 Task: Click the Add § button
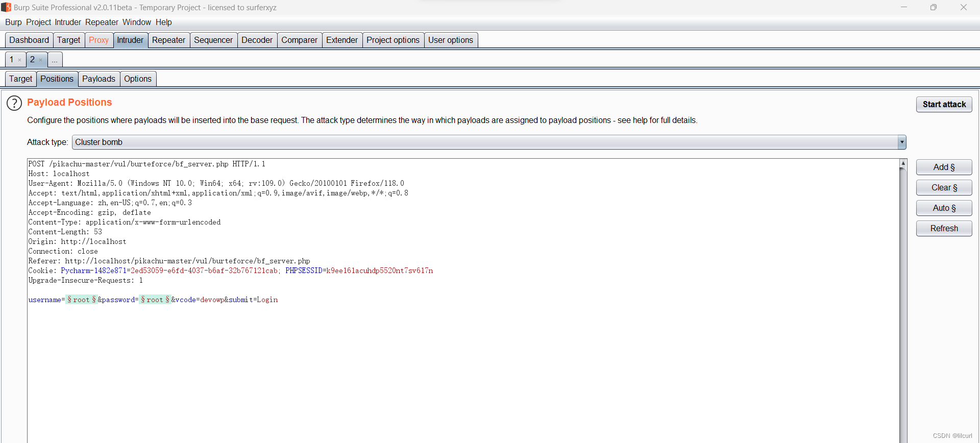pyautogui.click(x=944, y=167)
